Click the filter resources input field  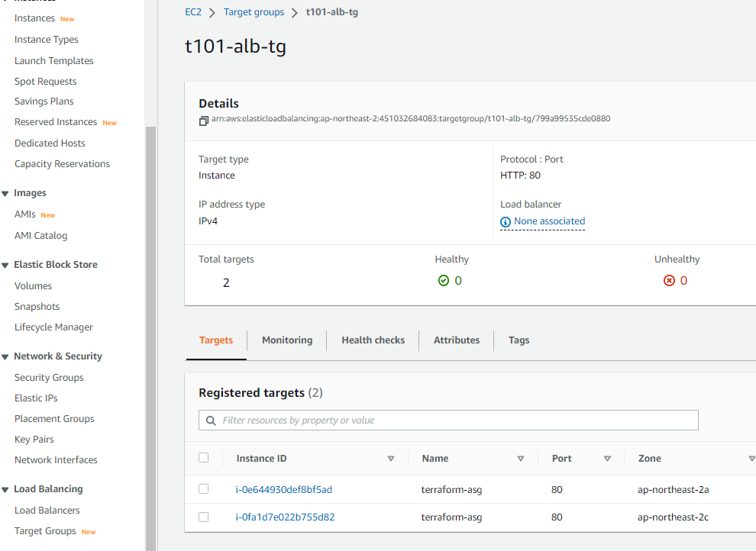(448, 420)
